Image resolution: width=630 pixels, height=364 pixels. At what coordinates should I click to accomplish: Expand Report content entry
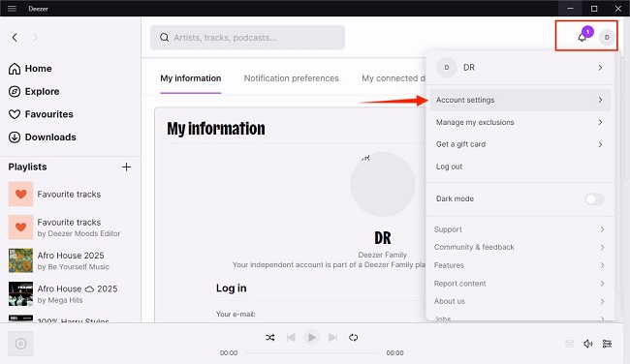pos(520,284)
